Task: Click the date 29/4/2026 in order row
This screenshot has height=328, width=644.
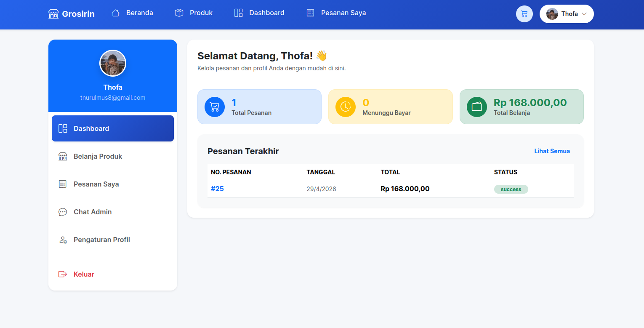Action: (x=322, y=189)
